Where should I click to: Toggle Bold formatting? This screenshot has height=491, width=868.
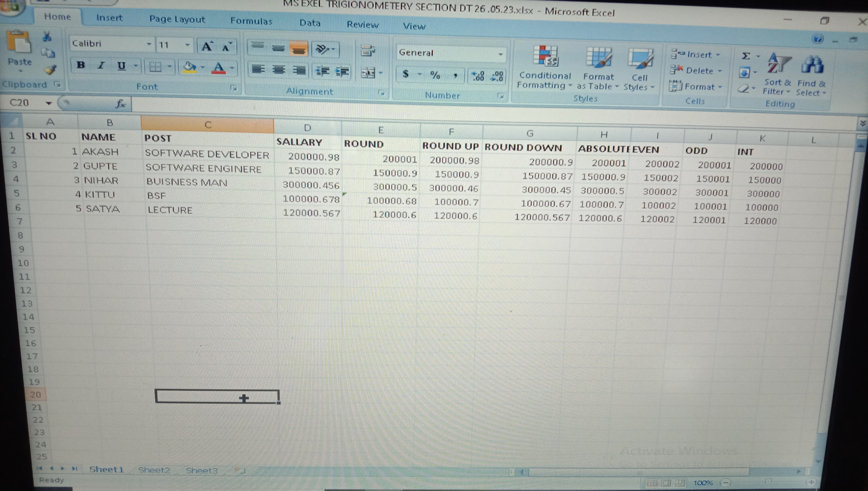81,65
